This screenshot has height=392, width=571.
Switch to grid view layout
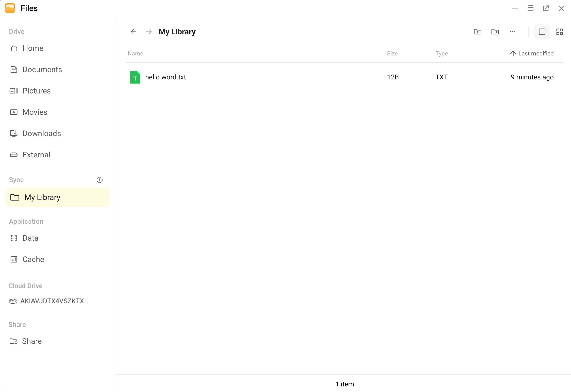pos(559,32)
